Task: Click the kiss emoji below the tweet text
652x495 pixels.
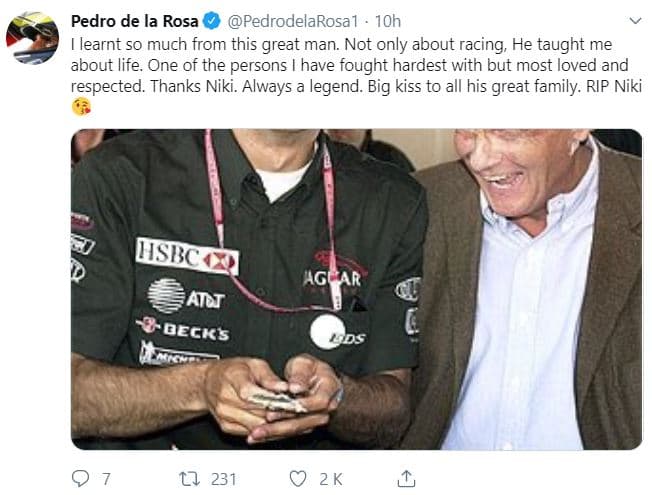Action: click(x=82, y=107)
